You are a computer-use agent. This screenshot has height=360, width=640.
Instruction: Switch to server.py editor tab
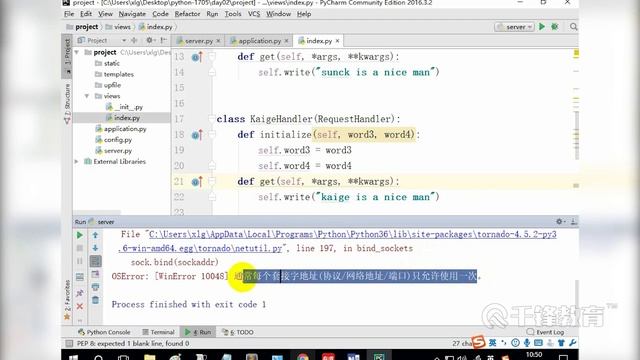(198, 41)
